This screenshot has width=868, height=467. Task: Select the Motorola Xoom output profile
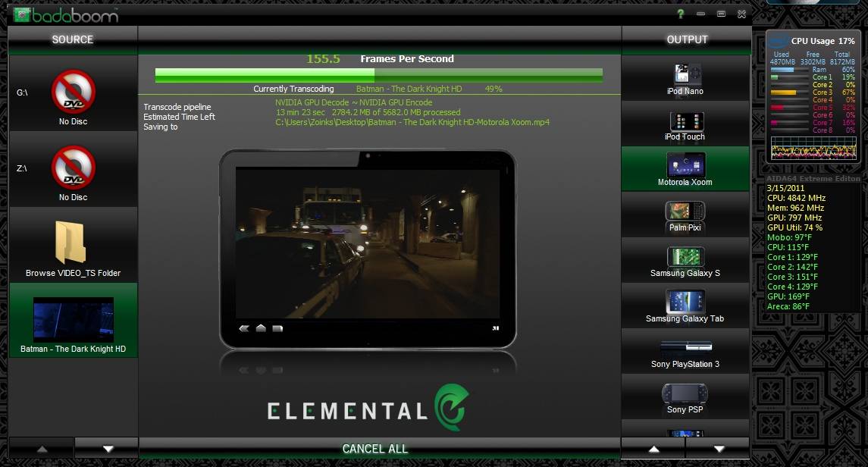[685, 169]
